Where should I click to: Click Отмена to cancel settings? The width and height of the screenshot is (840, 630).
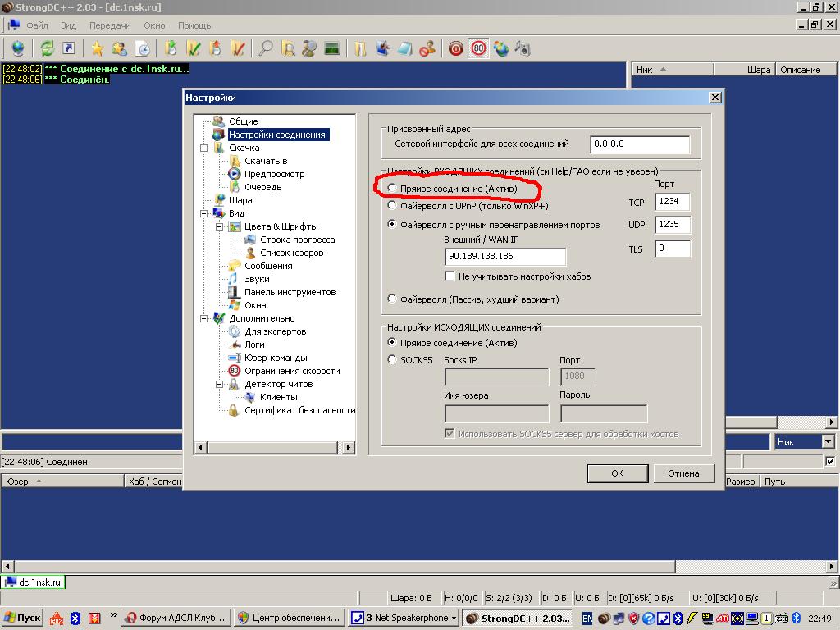(x=683, y=473)
